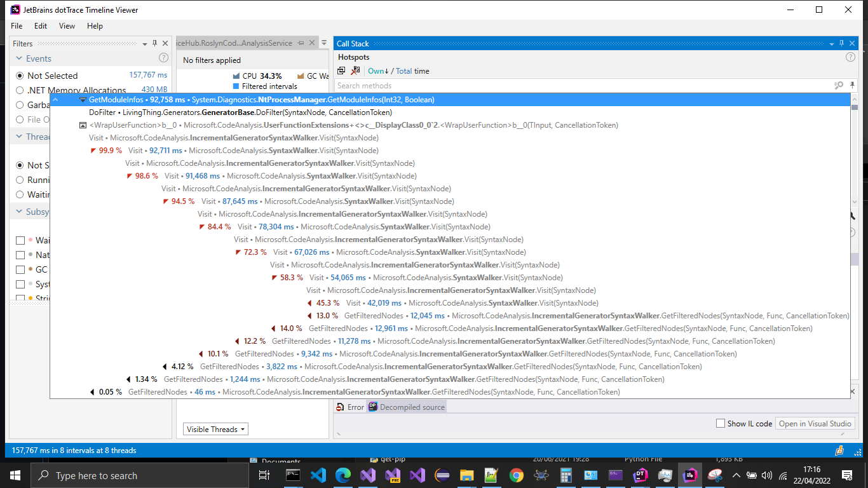Close the RoslynCodeAnalysisService tab
868x488 pixels.
pyautogui.click(x=311, y=43)
